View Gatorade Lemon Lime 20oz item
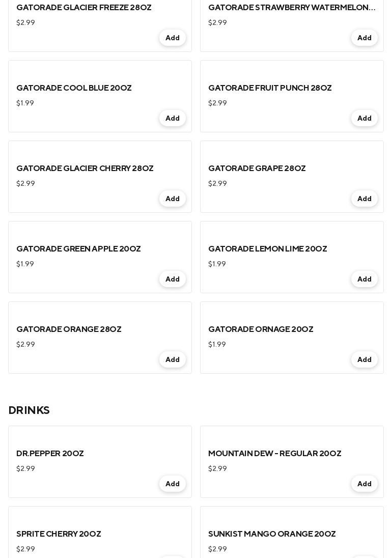Viewport: 392px width, 558px height. click(x=267, y=249)
